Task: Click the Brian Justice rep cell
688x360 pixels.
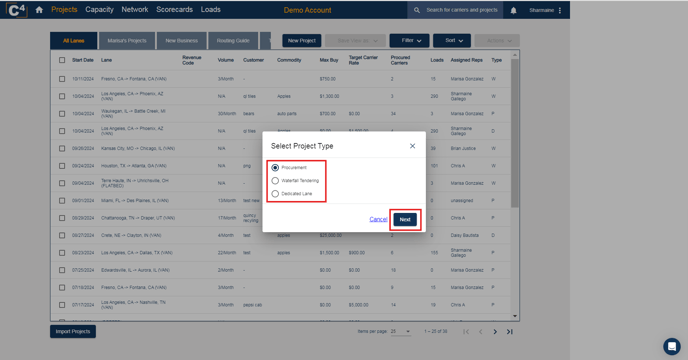Action: 463,148
